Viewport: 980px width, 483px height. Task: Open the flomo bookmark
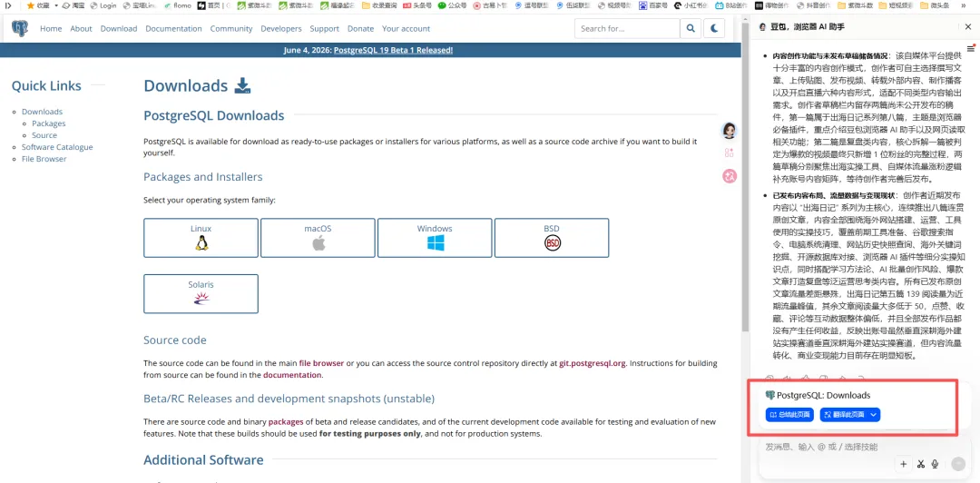[x=177, y=5]
